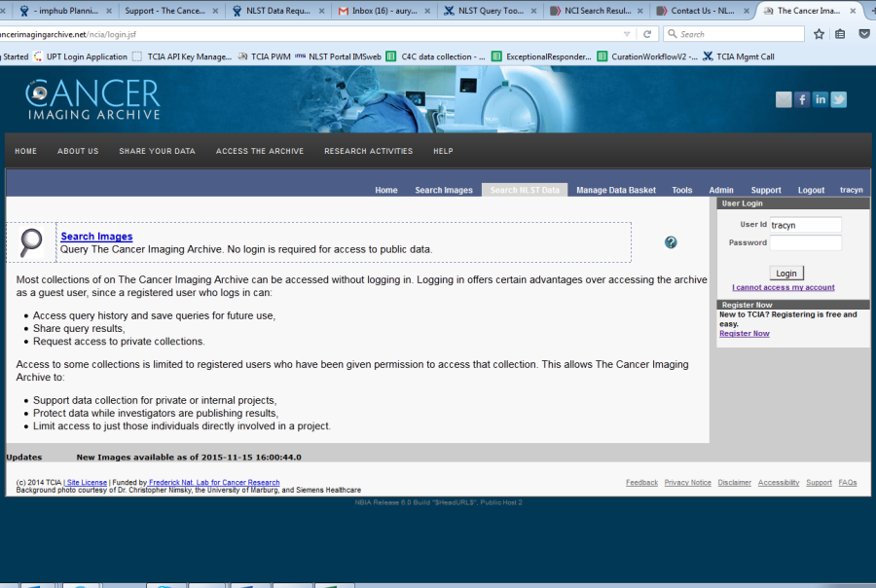Close the 'NLST Query Too...' tab
Image resolution: width=876 pixels, height=588 pixels.
534,11
